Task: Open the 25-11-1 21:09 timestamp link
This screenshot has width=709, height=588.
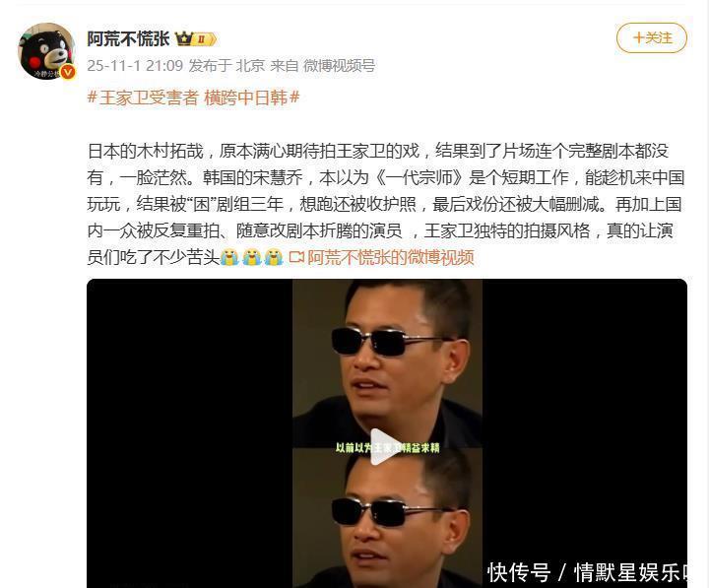Action: pyautogui.click(x=135, y=66)
